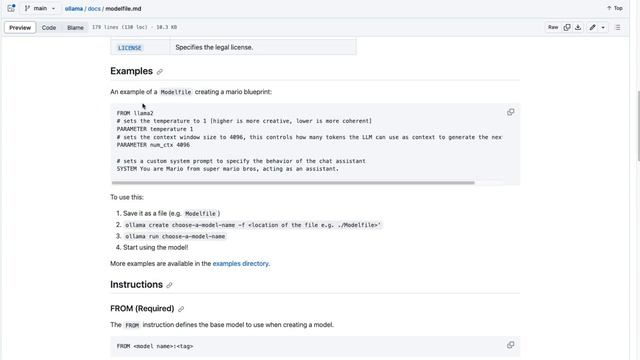Viewport: 640px width, 360px height.
Task: Copy the Instructions heading anchor link
Action: click(x=169, y=285)
